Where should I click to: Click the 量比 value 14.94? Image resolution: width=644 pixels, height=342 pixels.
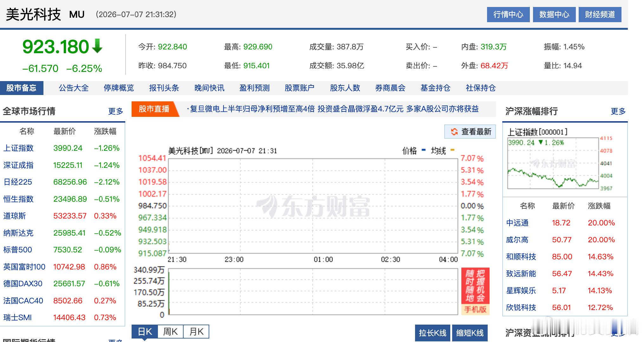click(x=573, y=66)
